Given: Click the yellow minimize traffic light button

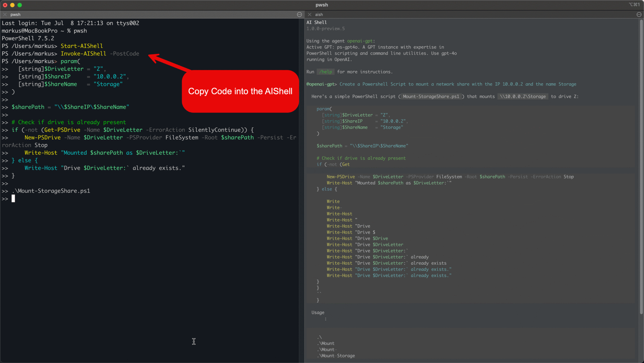Looking at the screenshot, I should pyautogui.click(x=12, y=5).
